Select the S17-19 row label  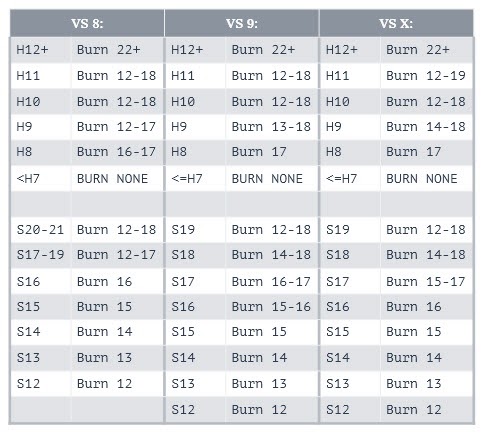point(40,255)
